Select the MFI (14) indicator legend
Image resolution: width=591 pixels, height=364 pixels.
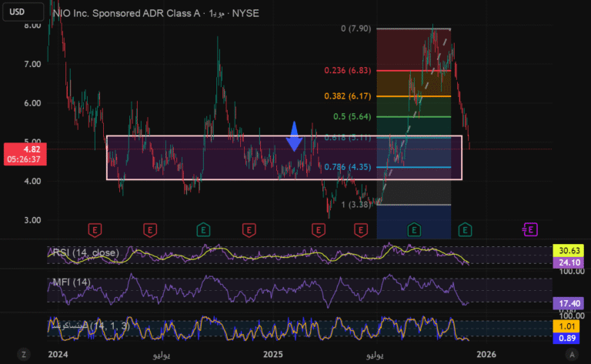tap(70, 281)
